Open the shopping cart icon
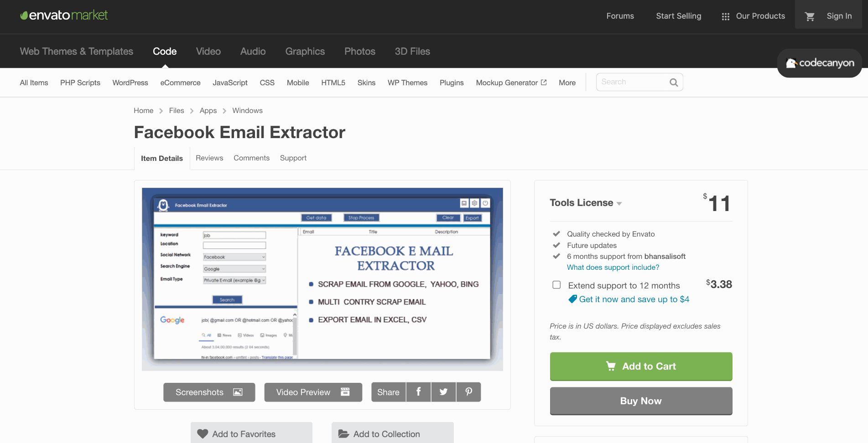Screen dimensions: 868x443 [x=810, y=15]
